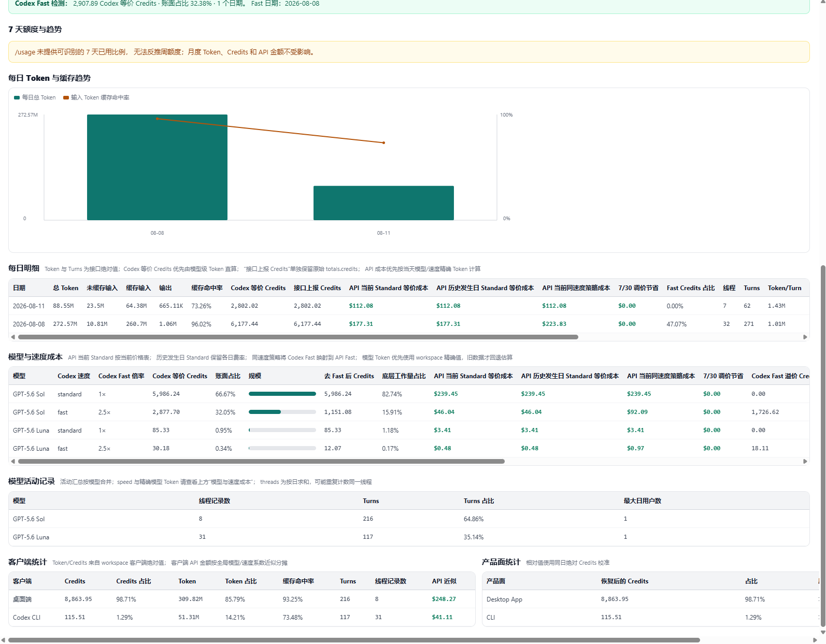This screenshot has height=644, width=826.
Task: Click the Codex Fast 检测 banner text
Action: click(x=167, y=4)
